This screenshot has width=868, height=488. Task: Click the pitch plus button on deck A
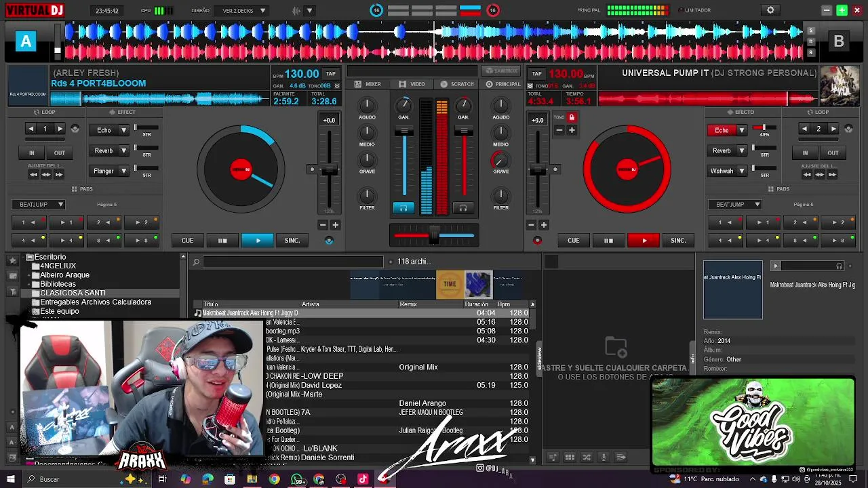point(335,225)
